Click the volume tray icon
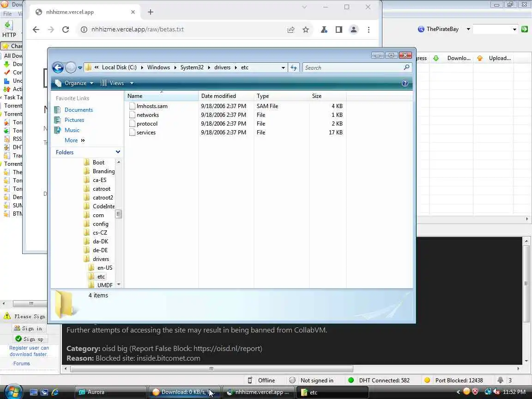The width and height of the screenshot is (532, 399). pos(496,392)
